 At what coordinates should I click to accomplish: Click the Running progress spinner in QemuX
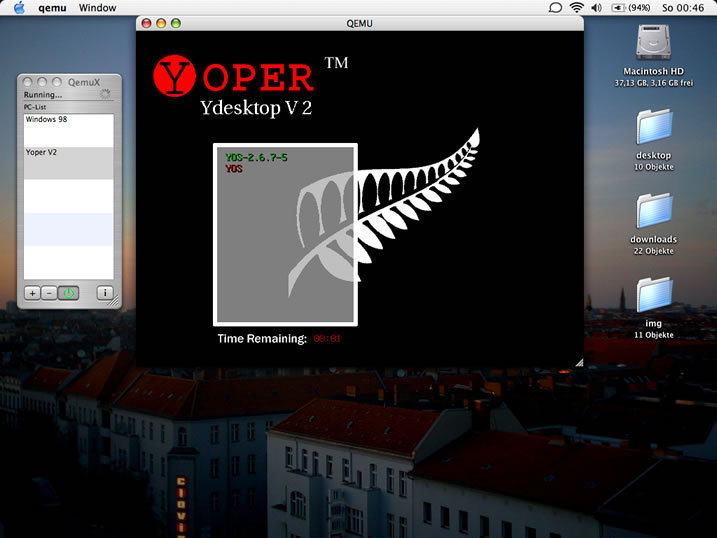(x=105, y=94)
